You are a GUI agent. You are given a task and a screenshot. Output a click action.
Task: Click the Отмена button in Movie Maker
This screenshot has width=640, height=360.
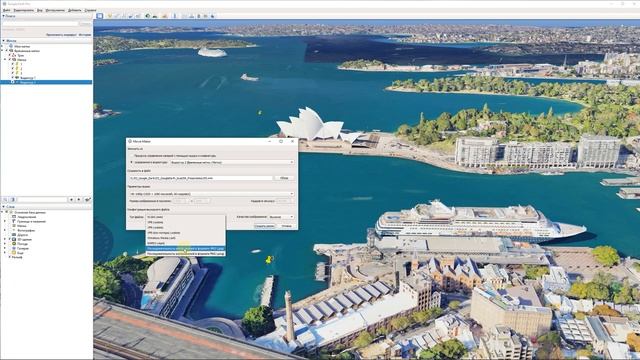pos(286,226)
